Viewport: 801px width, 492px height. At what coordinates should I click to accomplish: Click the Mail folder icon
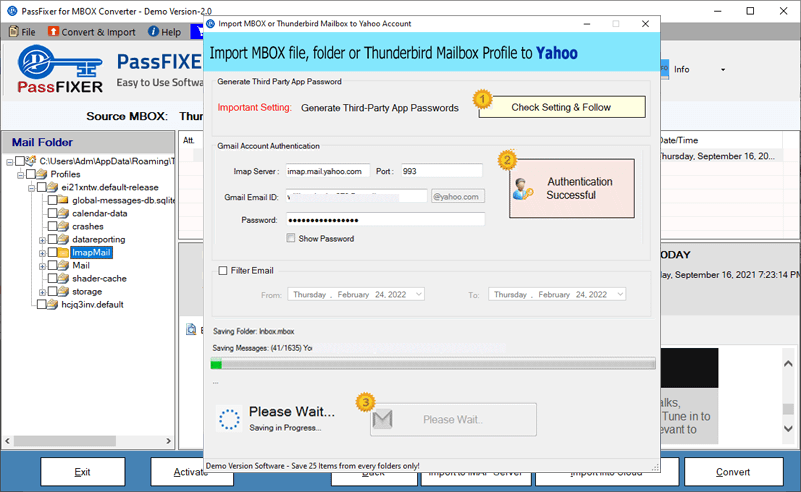coord(63,265)
